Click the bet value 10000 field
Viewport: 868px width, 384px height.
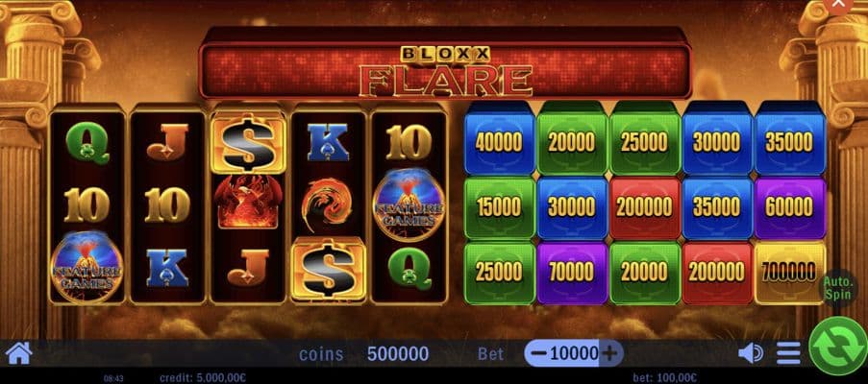(574, 353)
